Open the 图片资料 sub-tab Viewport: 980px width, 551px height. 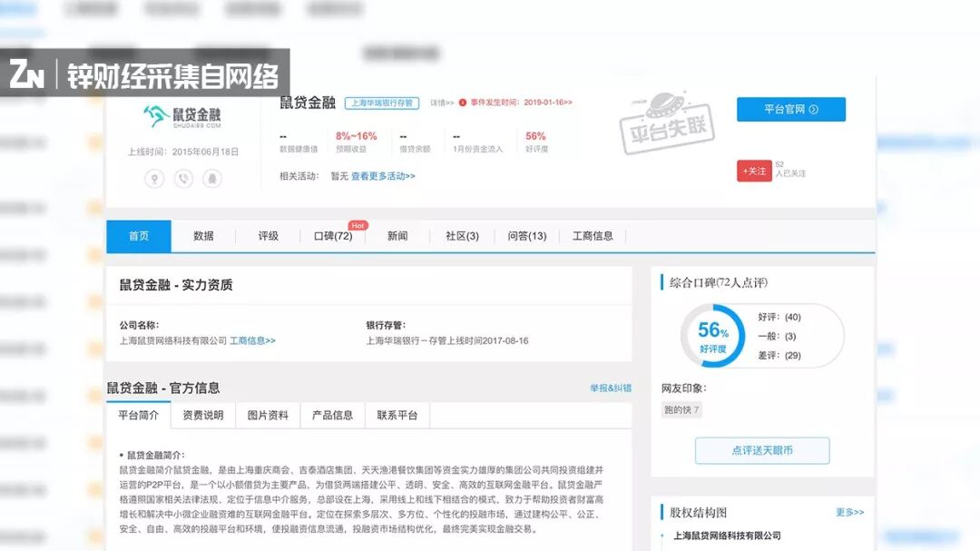coord(268,415)
